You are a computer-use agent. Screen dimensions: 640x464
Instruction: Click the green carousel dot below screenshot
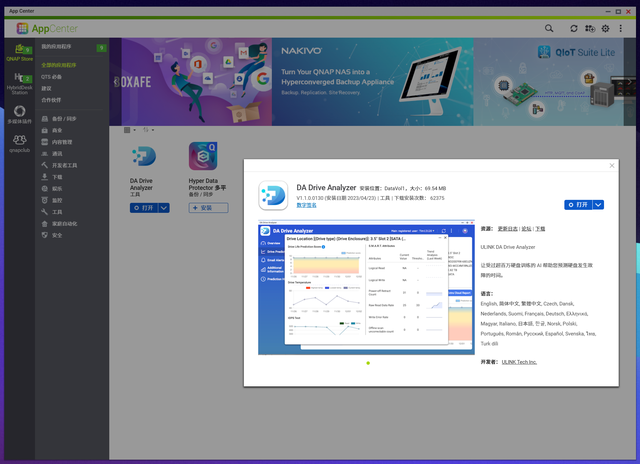point(368,363)
